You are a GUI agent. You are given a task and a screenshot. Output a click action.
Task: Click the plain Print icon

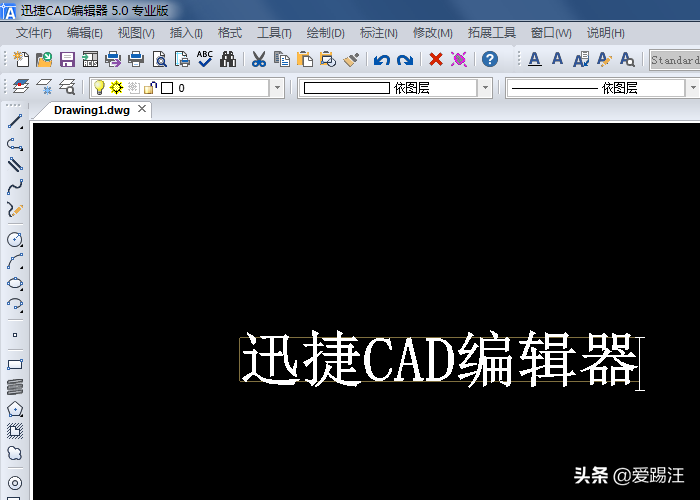pos(136,59)
